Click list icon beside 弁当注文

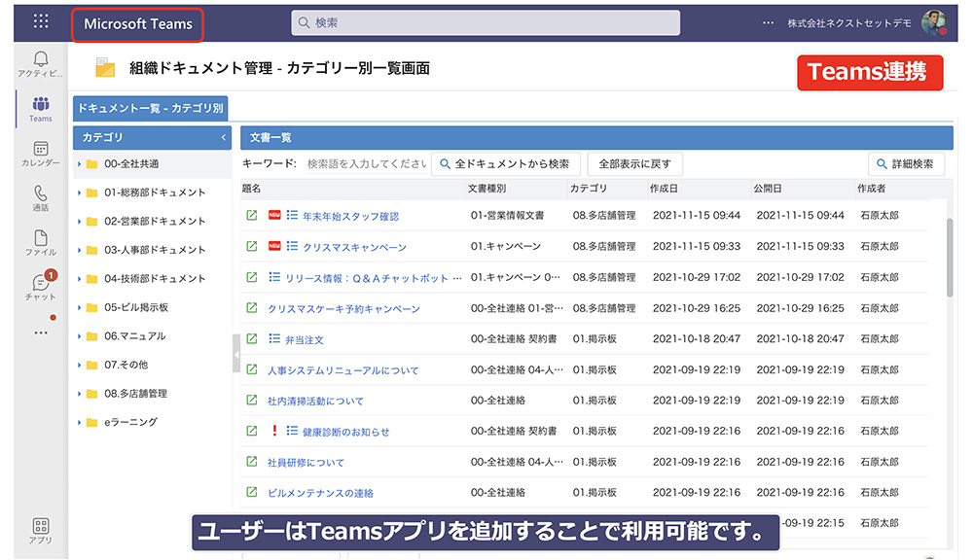point(274,338)
